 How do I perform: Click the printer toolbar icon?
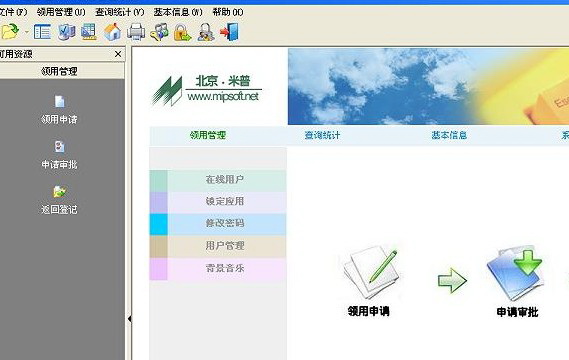click(136, 32)
